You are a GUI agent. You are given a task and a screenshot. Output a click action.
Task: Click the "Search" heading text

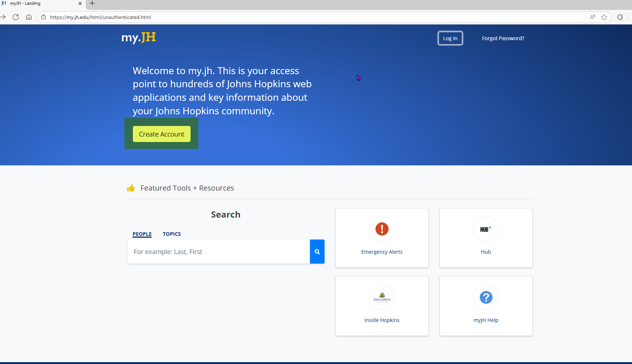(x=226, y=215)
